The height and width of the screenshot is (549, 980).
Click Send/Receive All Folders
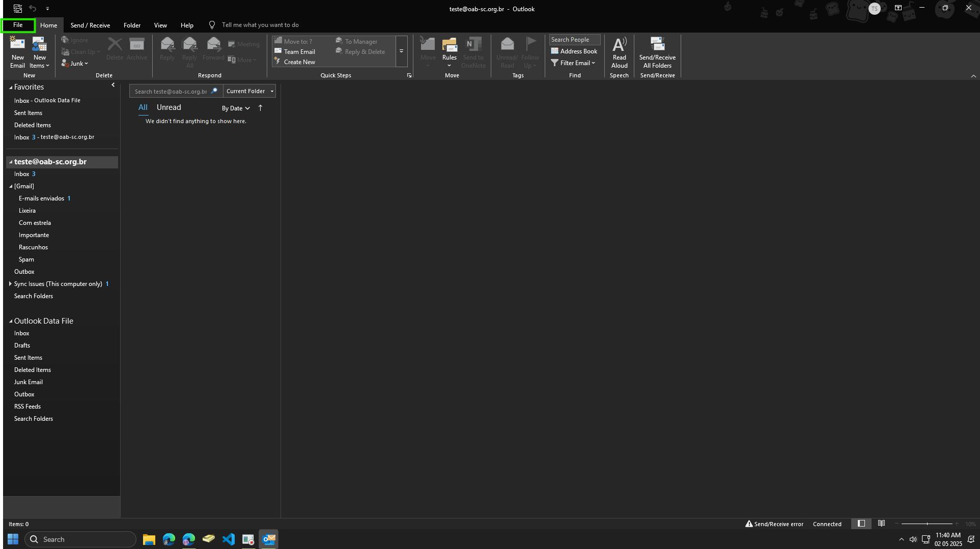point(657,52)
